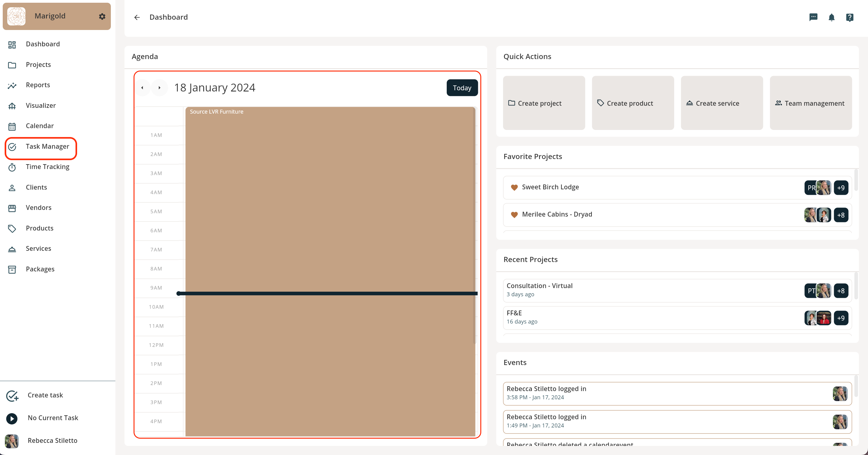Open the FF&E recent project
Viewport: 868px width, 455px height.
click(x=677, y=317)
